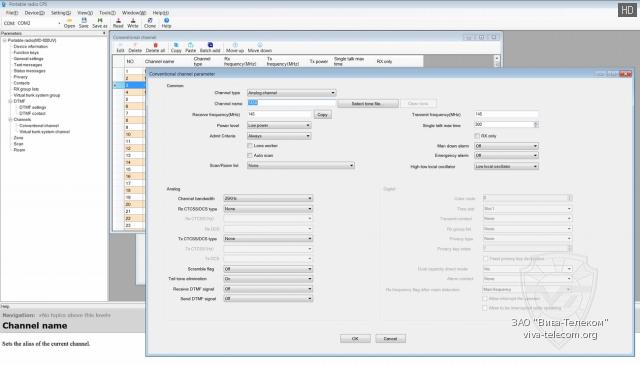Screen dimensions: 640x365
Task: Click the Receive frequency input field
Action: (280, 114)
